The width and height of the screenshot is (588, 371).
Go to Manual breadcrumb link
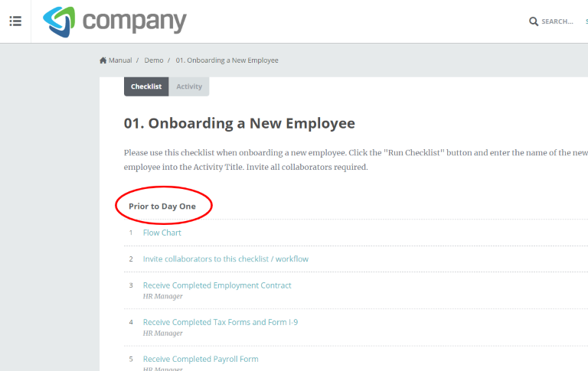tap(120, 60)
